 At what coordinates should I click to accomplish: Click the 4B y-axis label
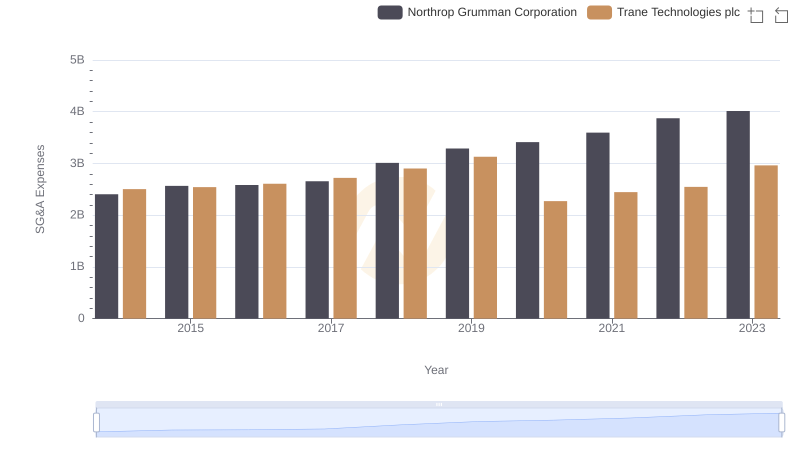pos(77,111)
